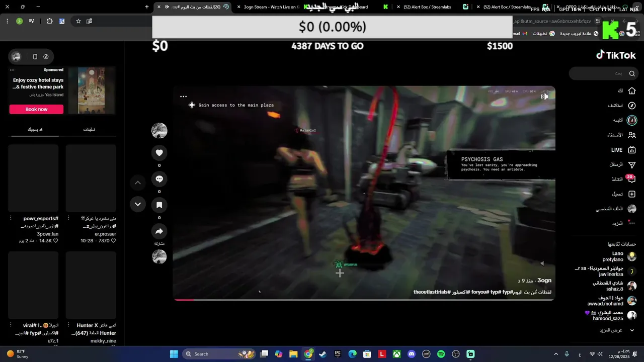Open the Chrome three-dot menu
Image resolution: width=644 pixels, height=362 pixels.
click(7, 21)
